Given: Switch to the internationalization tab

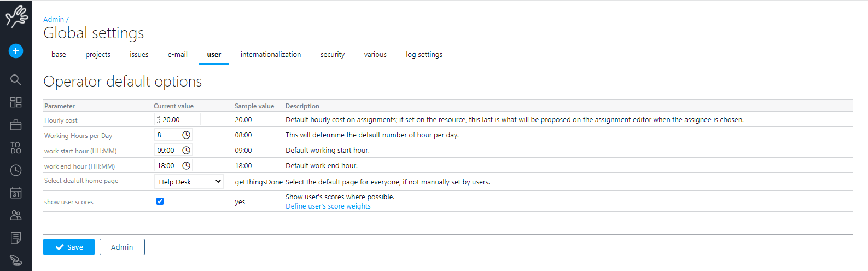Looking at the screenshot, I should [x=271, y=55].
